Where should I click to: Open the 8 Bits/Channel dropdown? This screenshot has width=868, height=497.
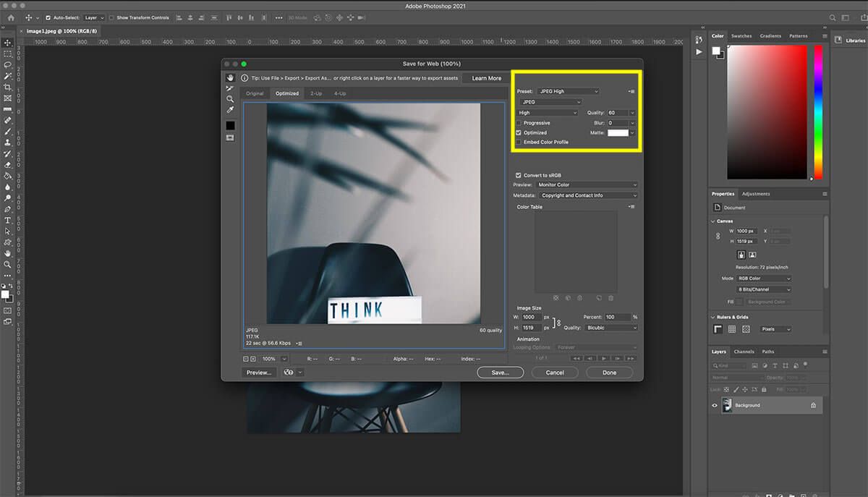tap(764, 289)
